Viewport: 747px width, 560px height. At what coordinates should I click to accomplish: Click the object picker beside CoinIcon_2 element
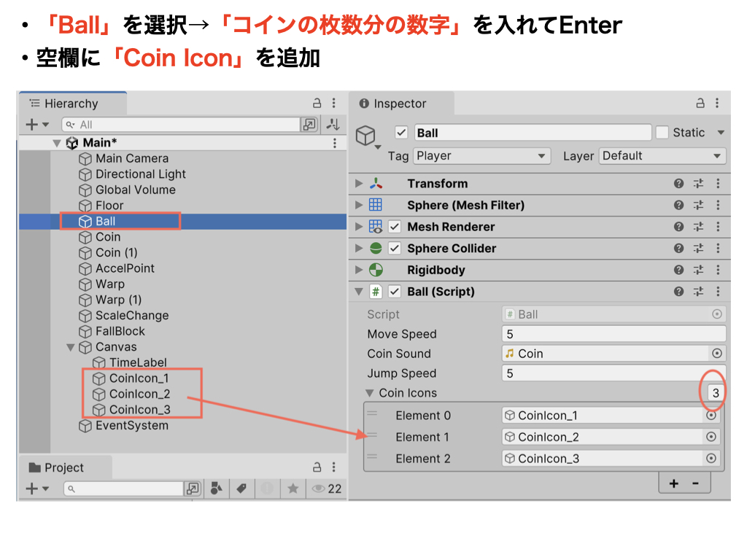coord(711,437)
